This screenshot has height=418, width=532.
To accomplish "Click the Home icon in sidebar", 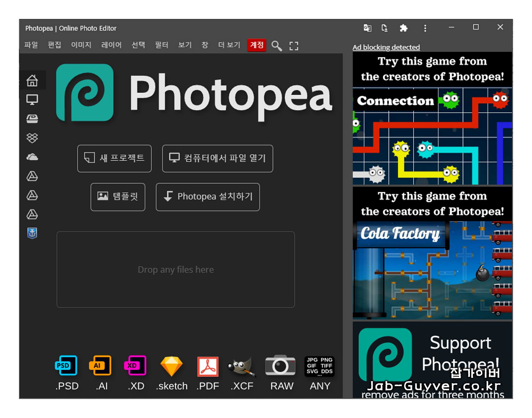I will click(x=32, y=80).
